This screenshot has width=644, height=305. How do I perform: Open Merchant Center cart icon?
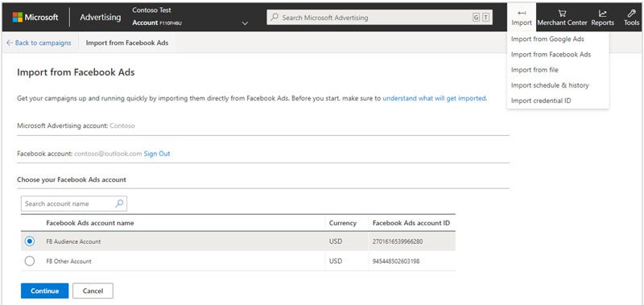(x=562, y=13)
